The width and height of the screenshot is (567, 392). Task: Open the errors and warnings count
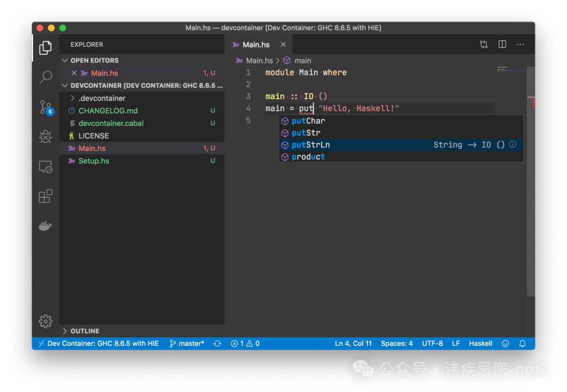(245, 344)
